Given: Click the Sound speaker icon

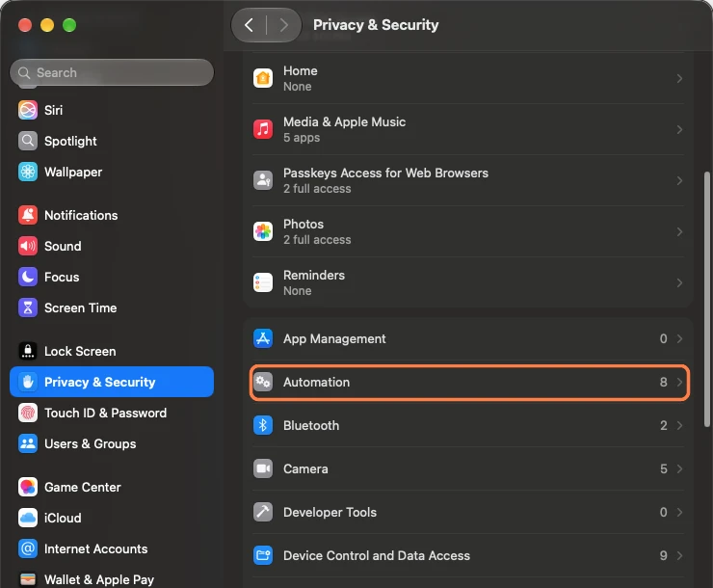Looking at the screenshot, I should pos(28,246).
